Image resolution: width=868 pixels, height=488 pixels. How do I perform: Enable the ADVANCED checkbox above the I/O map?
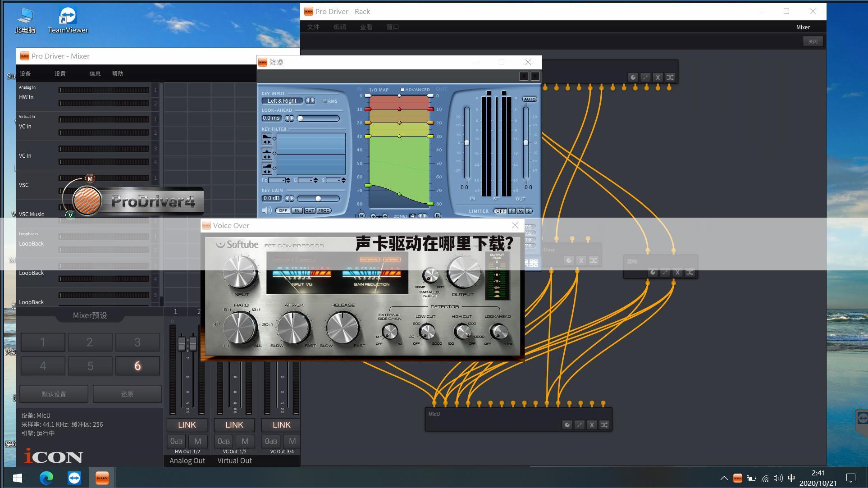pyautogui.click(x=402, y=90)
